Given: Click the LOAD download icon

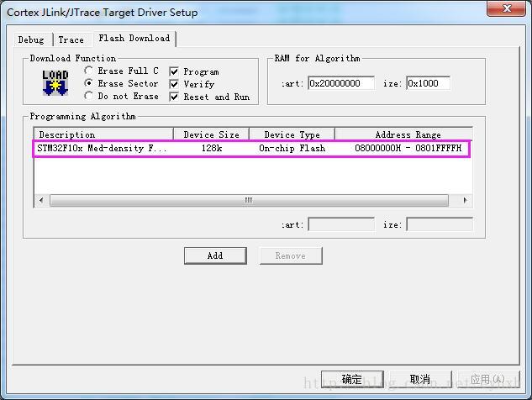Looking at the screenshot, I should pos(55,83).
